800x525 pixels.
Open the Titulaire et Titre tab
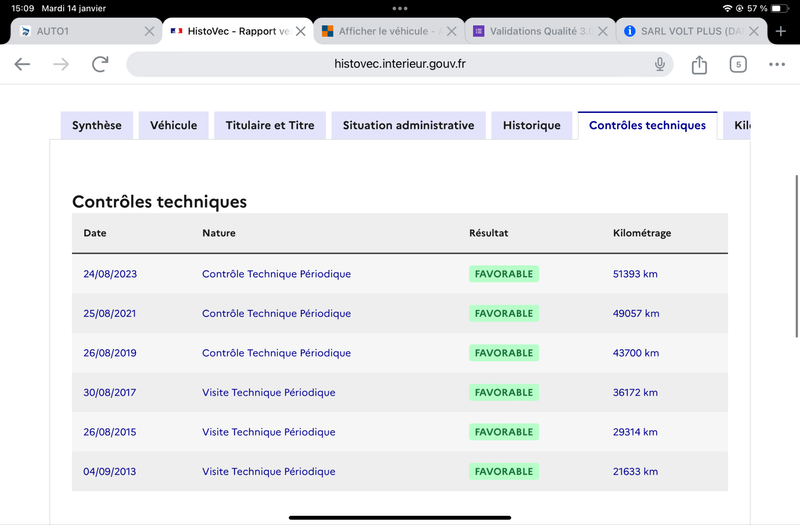point(270,126)
